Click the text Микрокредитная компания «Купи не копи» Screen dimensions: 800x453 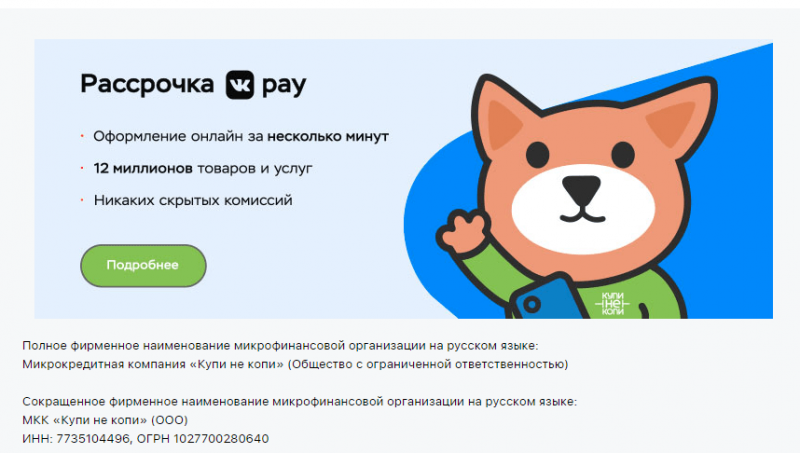[153, 364]
